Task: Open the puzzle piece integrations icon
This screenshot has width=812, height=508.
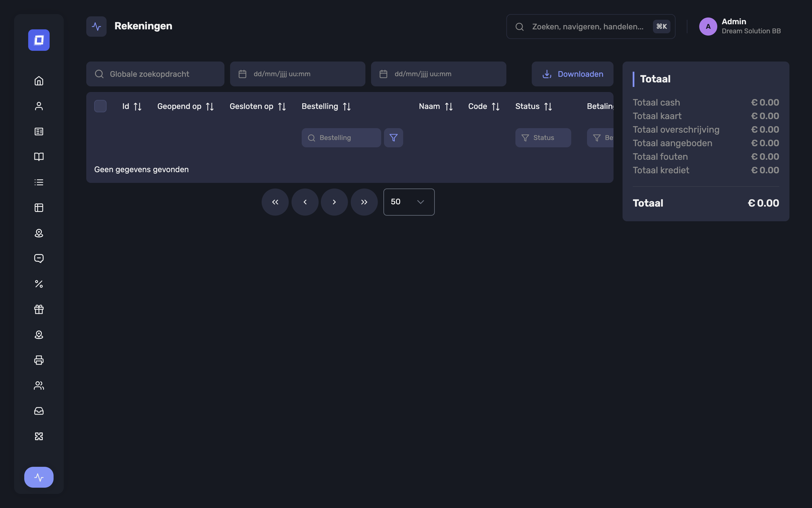Action: [39, 436]
